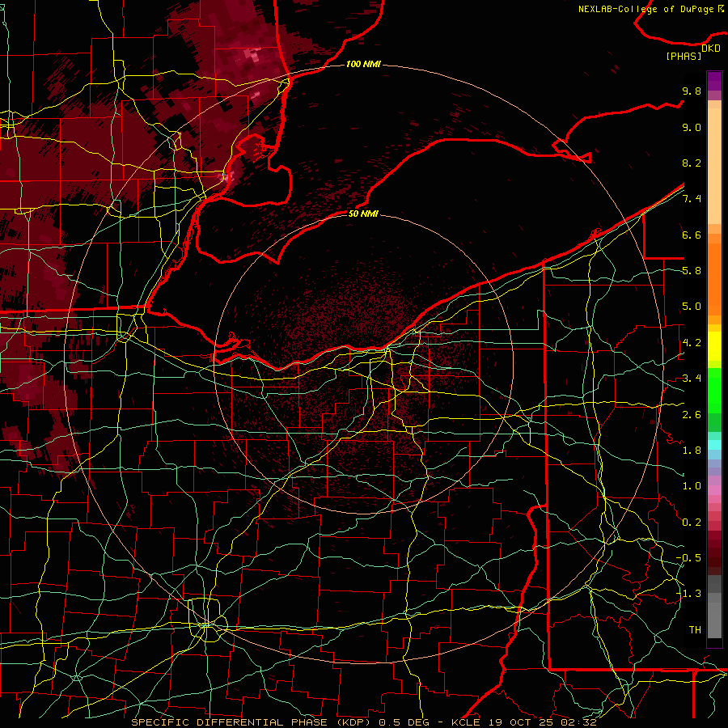This screenshot has height=728, width=728.
Task: Click the "0.5 DEG" elevation angle in the caption
Action: tap(404, 722)
